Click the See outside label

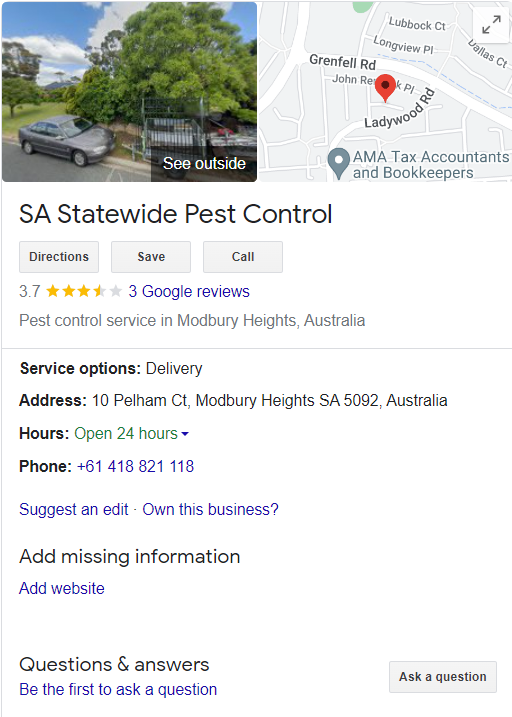click(x=204, y=163)
